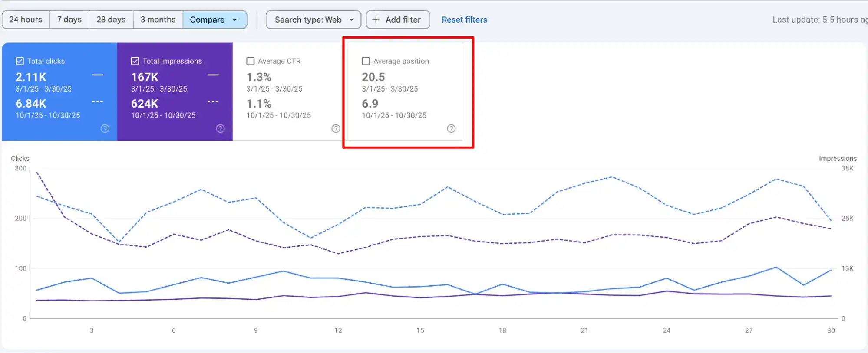Click dashed line legend on Total clicks card

coord(98,102)
